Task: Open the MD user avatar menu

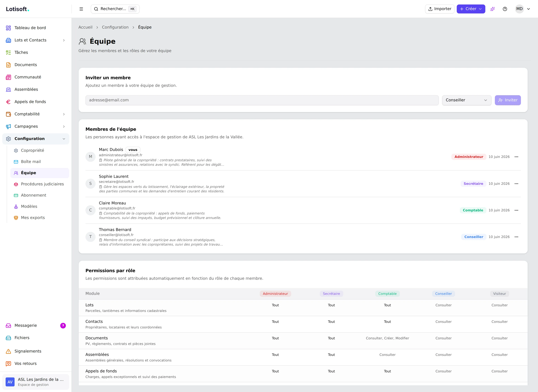Action: [523, 9]
